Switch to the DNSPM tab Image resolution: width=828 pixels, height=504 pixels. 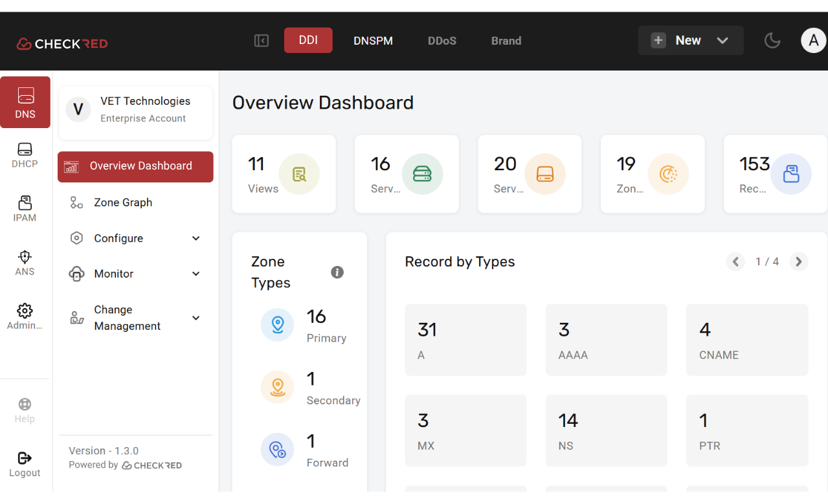point(373,41)
